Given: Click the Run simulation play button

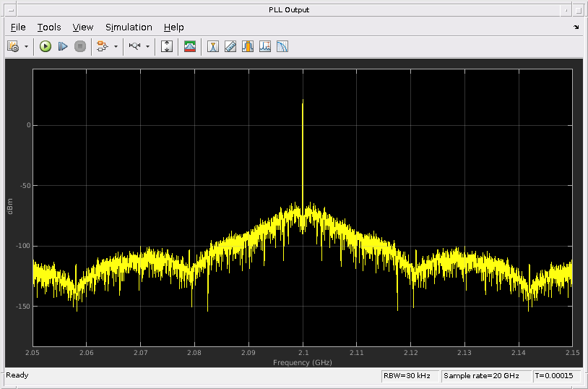Looking at the screenshot, I should pos(46,46).
